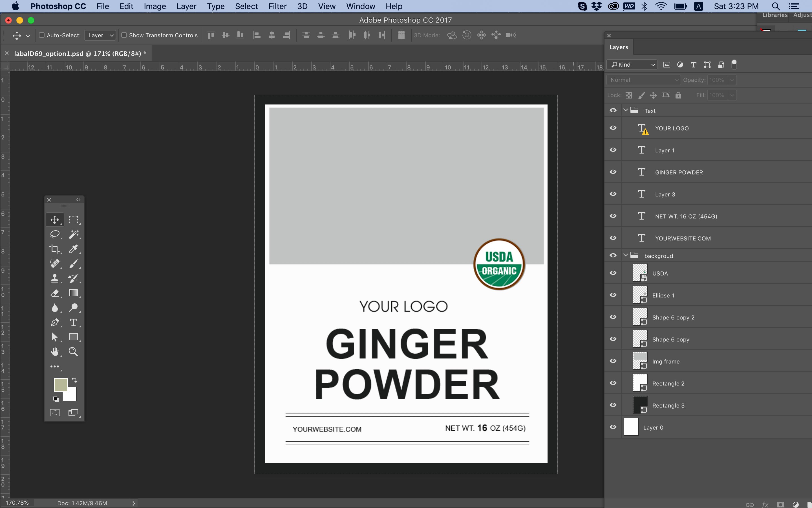Click the lock all layer icon
Screen dimensions: 812x508
click(x=678, y=95)
